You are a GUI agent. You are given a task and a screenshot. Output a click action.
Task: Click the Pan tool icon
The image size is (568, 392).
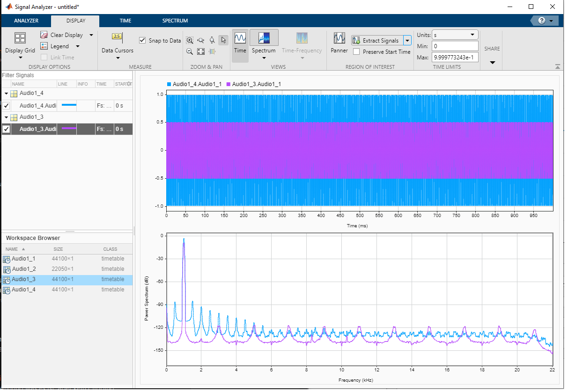click(x=212, y=51)
